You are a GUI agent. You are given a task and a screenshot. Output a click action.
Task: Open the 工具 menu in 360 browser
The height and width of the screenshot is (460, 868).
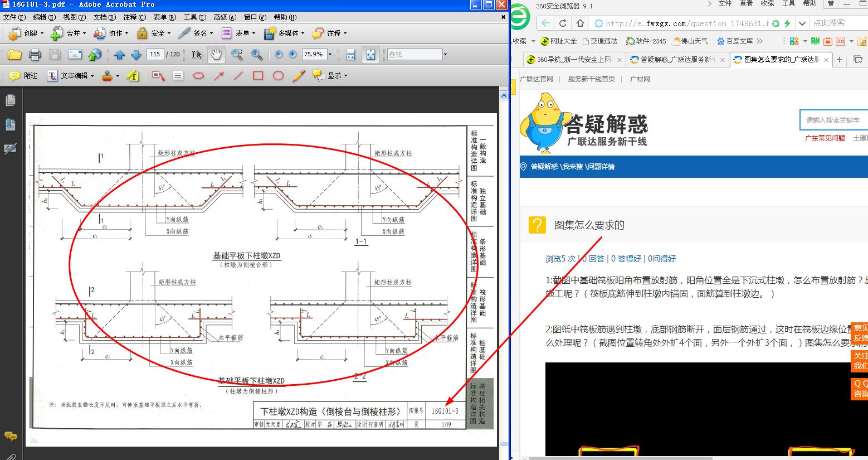(788, 3)
